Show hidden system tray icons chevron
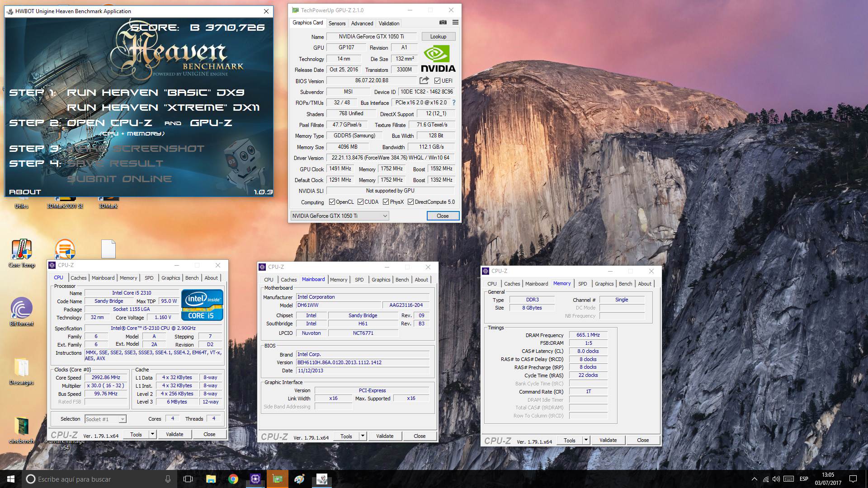This screenshot has height=488, width=868. point(754,479)
